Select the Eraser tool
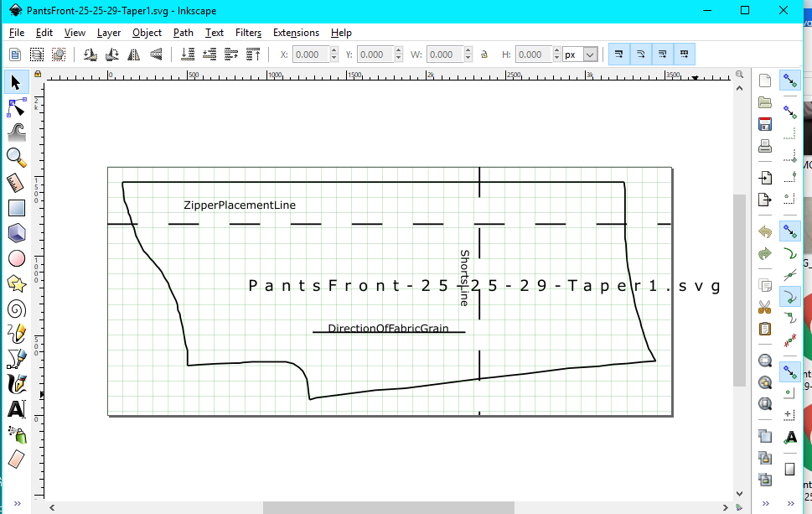 click(16, 459)
